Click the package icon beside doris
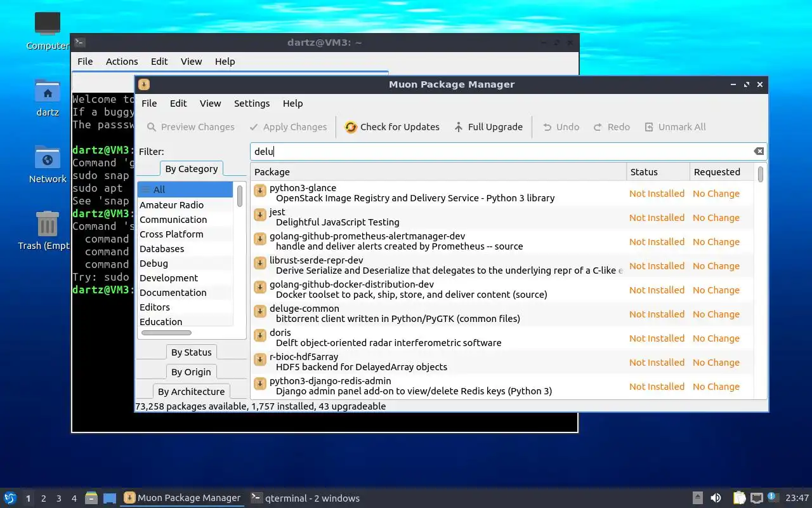 click(259, 335)
